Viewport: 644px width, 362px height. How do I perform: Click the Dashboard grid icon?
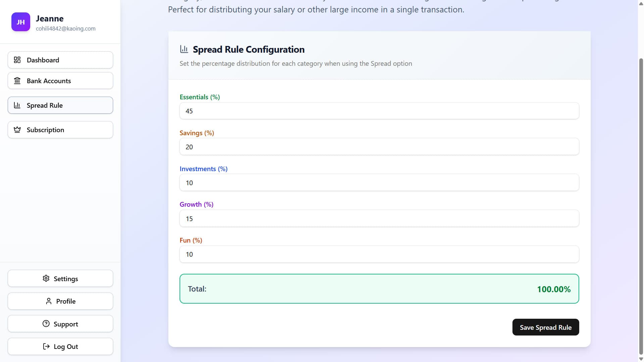[x=17, y=60]
